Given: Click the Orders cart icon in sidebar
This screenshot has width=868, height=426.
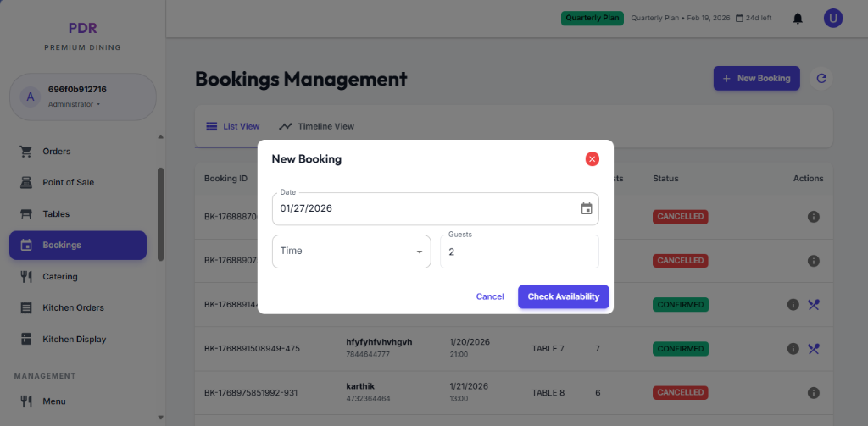Looking at the screenshot, I should [x=26, y=152].
